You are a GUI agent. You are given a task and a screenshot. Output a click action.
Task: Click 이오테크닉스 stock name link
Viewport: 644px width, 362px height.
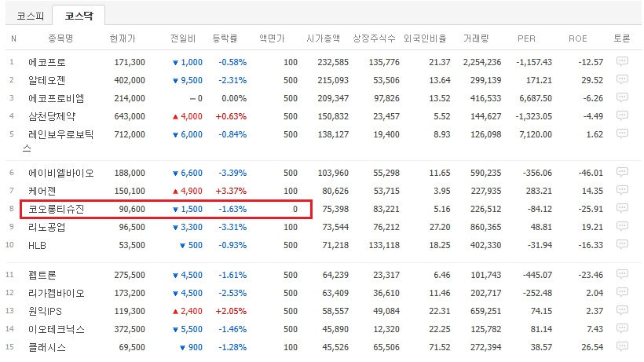pos(56,329)
